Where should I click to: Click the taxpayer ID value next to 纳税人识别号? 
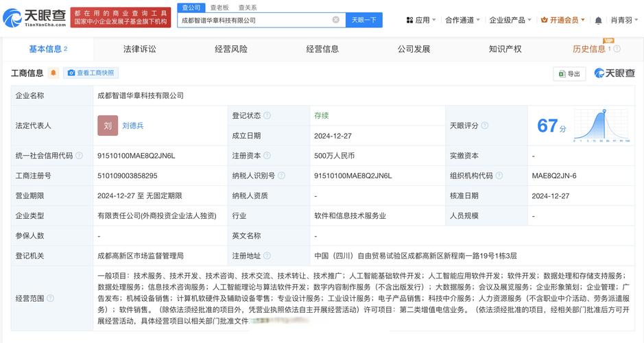pos(353,176)
